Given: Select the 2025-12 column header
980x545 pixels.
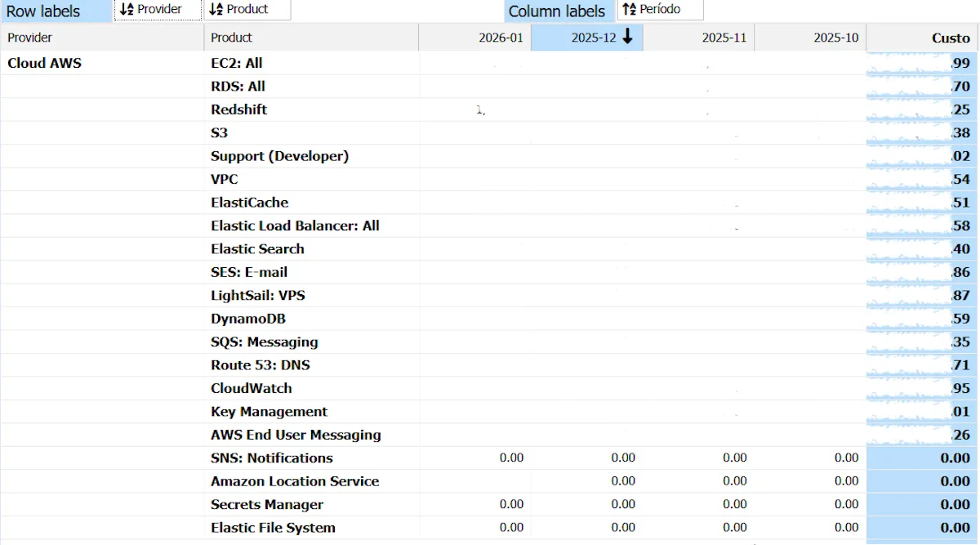Looking at the screenshot, I should 587,38.
